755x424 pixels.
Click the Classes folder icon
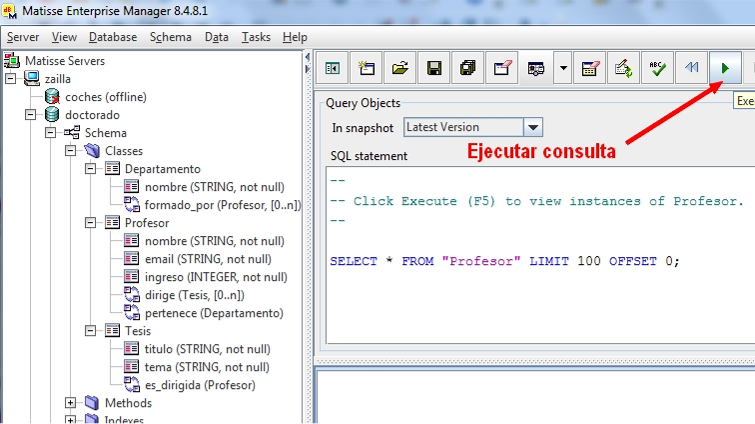point(92,151)
